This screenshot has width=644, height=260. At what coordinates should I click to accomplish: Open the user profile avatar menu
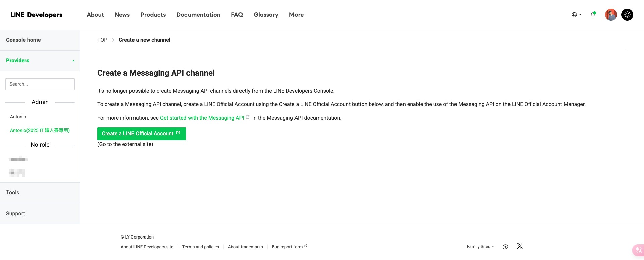tap(611, 15)
